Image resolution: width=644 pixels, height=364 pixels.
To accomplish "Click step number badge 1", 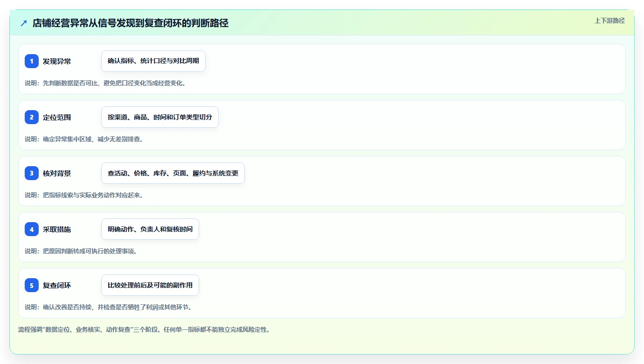I will pyautogui.click(x=32, y=61).
